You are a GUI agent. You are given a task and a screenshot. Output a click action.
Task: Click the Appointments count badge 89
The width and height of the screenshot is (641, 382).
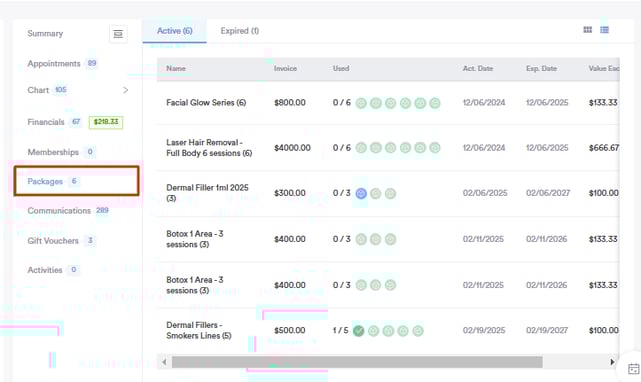click(92, 63)
